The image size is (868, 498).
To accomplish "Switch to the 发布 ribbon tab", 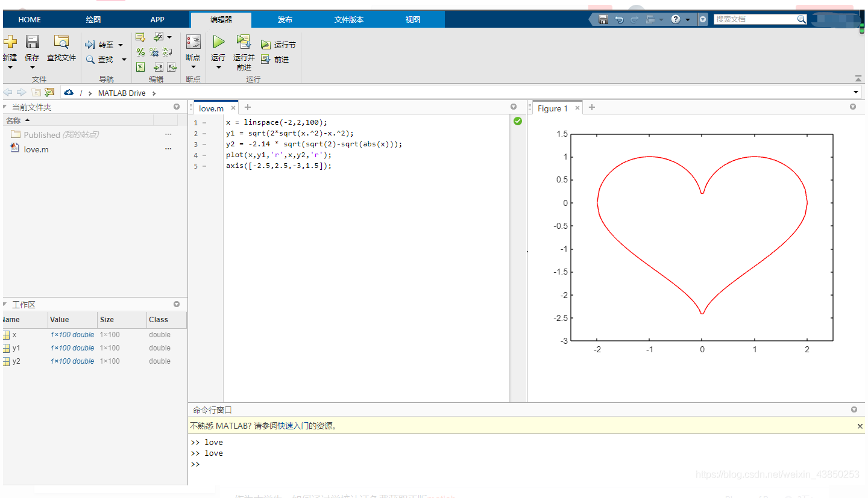I will [x=285, y=19].
